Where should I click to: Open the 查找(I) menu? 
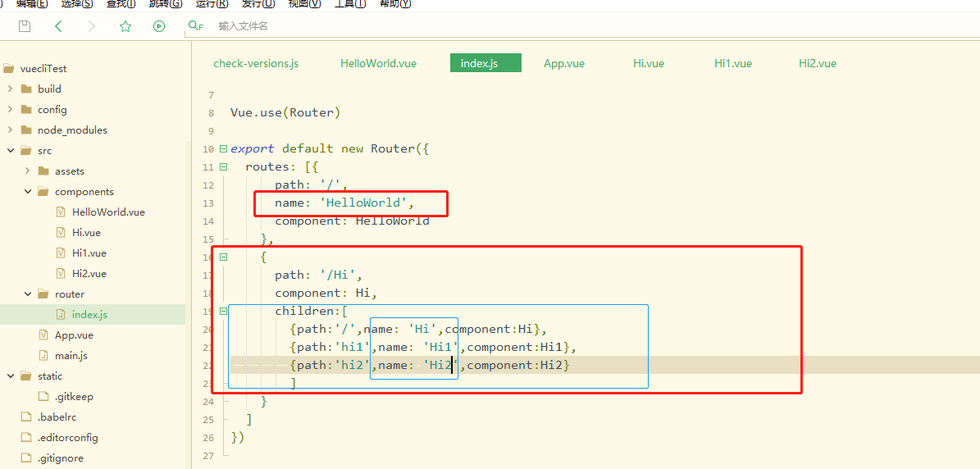[x=121, y=4]
